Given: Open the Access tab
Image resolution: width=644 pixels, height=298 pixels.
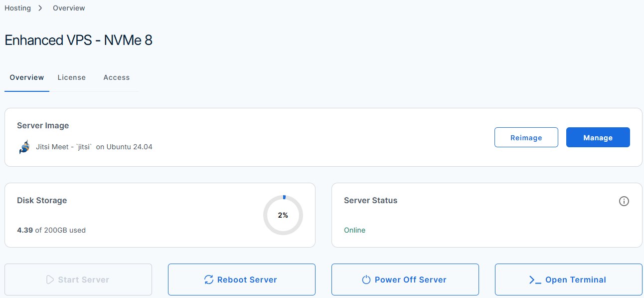Looking at the screenshot, I should point(117,77).
